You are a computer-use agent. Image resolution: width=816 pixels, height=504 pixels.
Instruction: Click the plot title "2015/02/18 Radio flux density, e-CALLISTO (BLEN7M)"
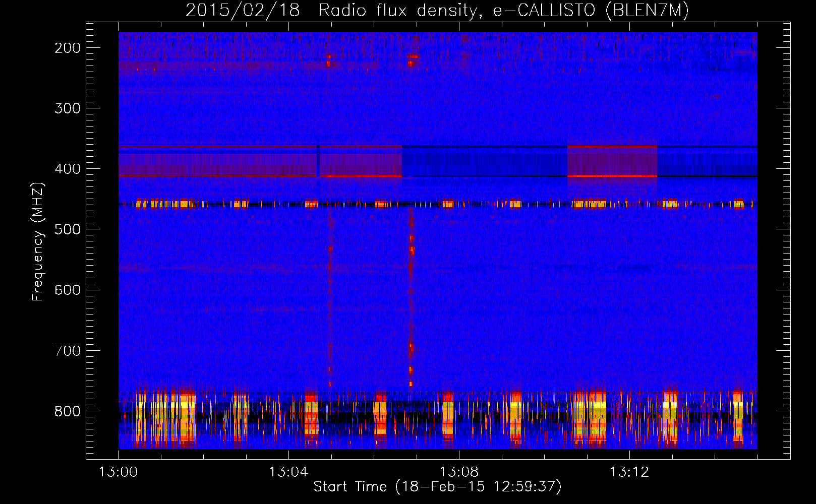437,10
